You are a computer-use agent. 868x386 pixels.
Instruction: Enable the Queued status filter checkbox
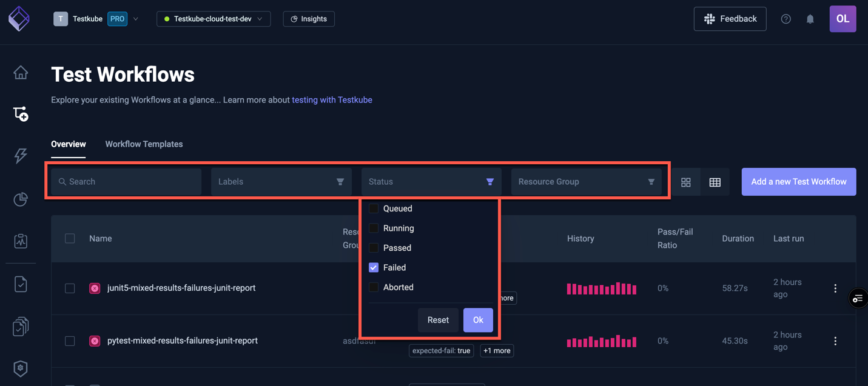coord(373,208)
